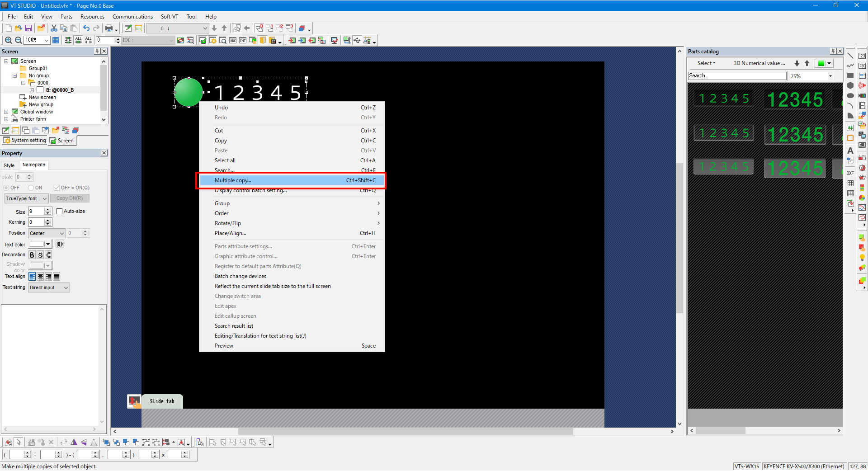Click the Print icon in the toolbar

pos(109,28)
